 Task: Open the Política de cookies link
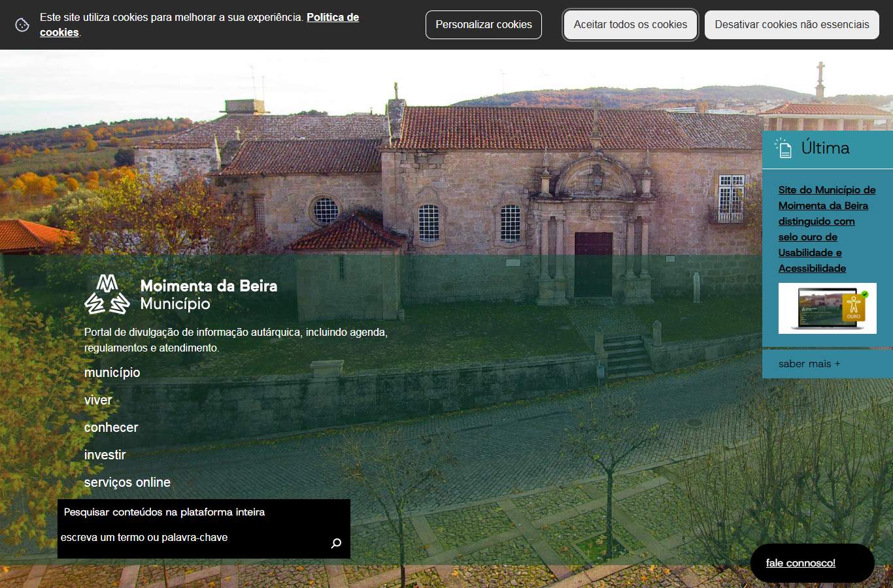[199, 25]
